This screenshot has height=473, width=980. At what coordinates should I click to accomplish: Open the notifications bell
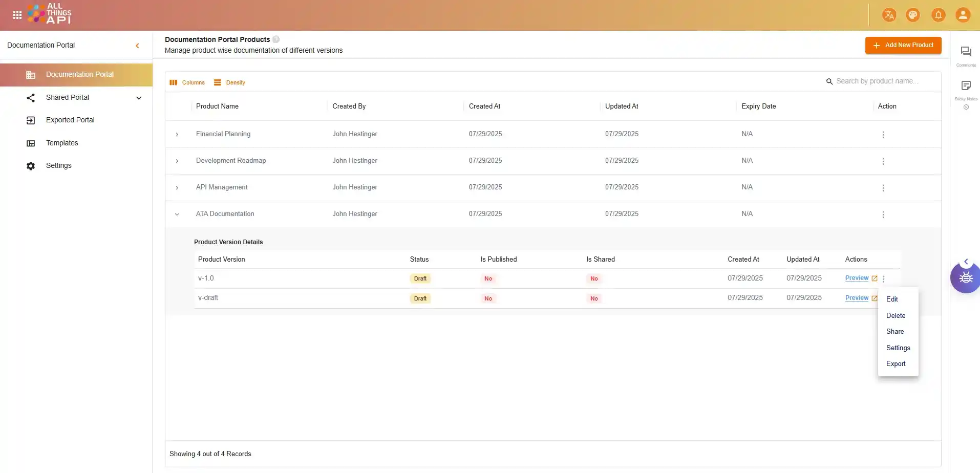pyautogui.click(x=938, y=15)
